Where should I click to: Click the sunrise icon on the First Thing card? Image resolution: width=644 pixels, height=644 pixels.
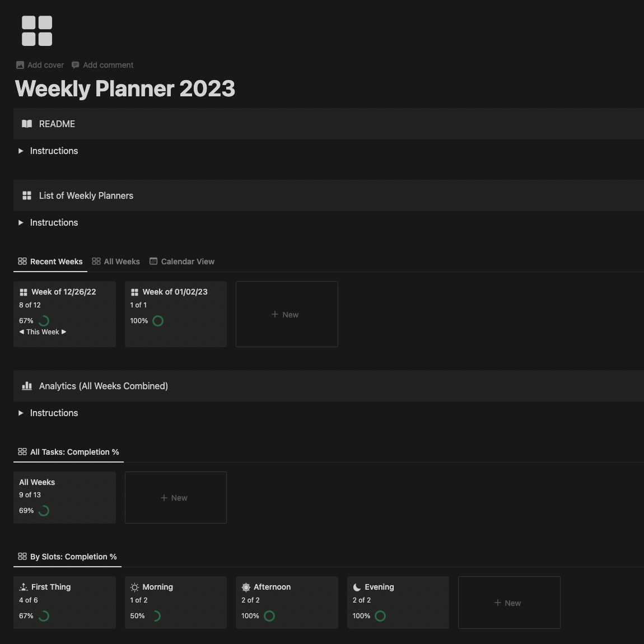point(23,587)
